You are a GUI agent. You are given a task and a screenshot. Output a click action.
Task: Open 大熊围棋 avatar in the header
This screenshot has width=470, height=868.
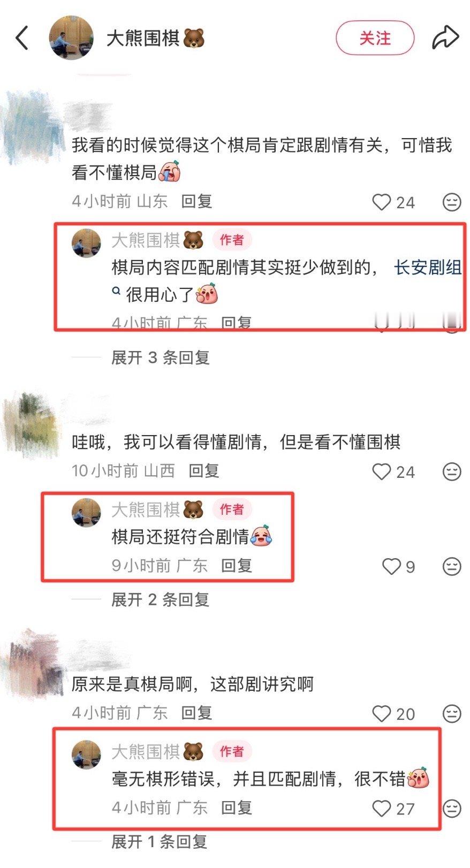[71, 38]
